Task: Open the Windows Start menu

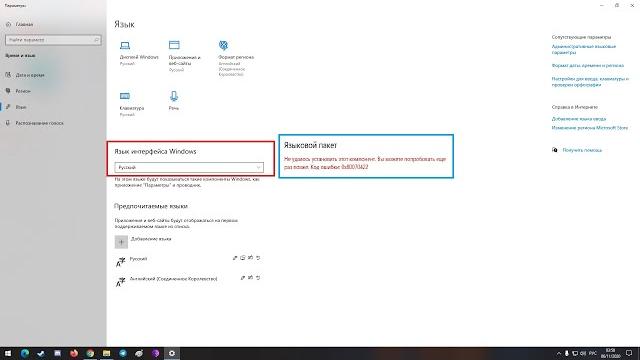Action: pyautogui.click(x=8, y=353)
